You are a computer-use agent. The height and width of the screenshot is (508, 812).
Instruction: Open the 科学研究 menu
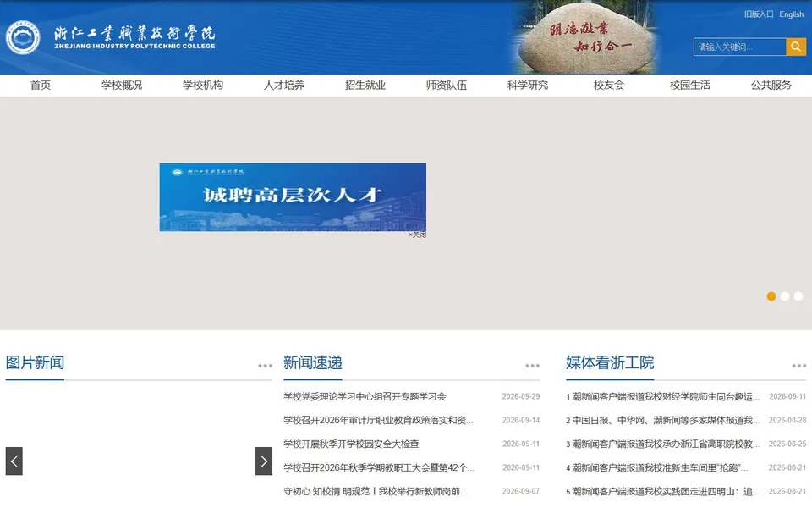528,85
